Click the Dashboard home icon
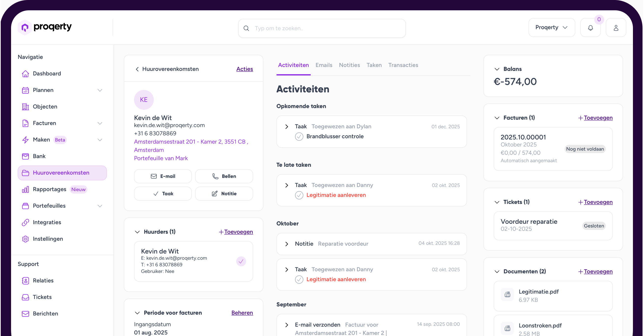 click(x=25, y=73)
